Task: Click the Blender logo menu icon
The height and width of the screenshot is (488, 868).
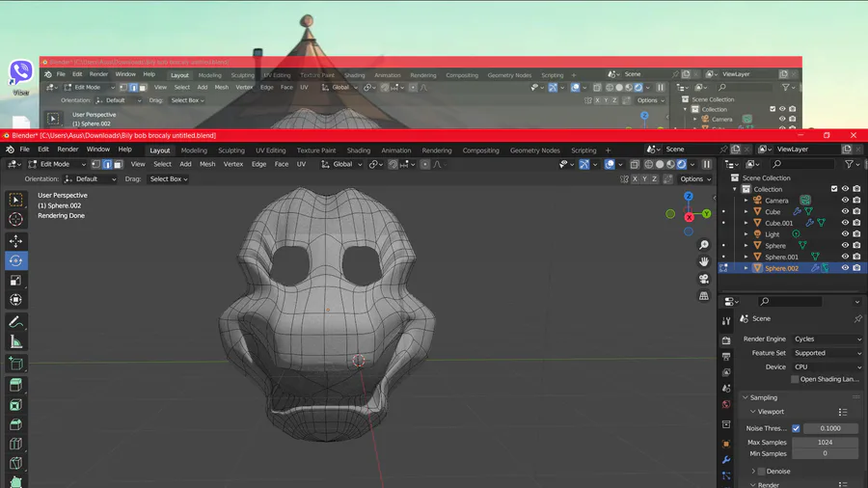Action: [x=10, y=149]
